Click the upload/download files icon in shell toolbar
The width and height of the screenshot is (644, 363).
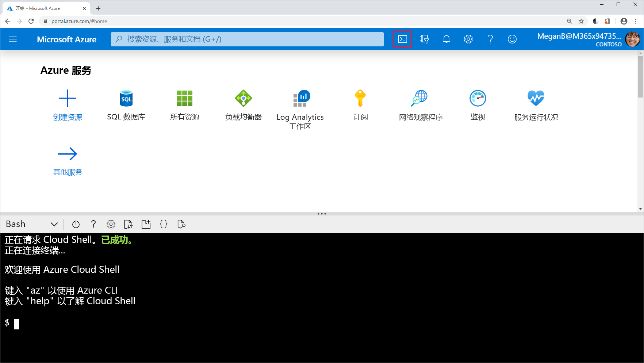coord(129,224)
